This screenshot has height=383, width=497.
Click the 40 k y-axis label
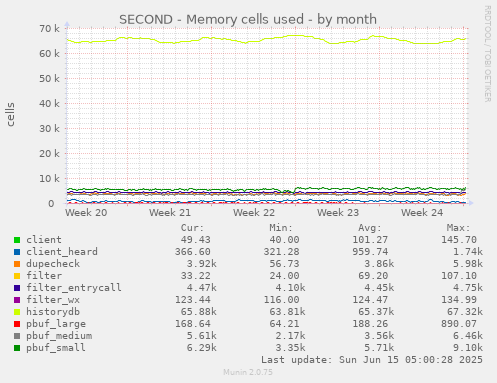[49, 104]
